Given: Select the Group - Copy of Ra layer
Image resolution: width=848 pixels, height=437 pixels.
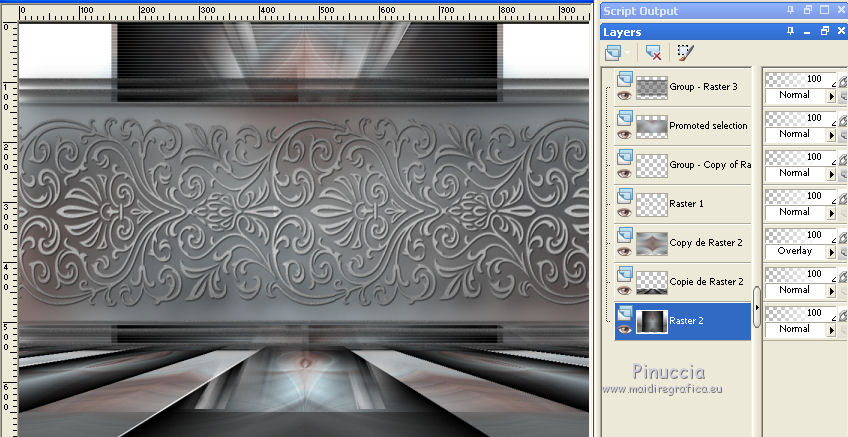Looking at the screenshot, I should (710, 164).
